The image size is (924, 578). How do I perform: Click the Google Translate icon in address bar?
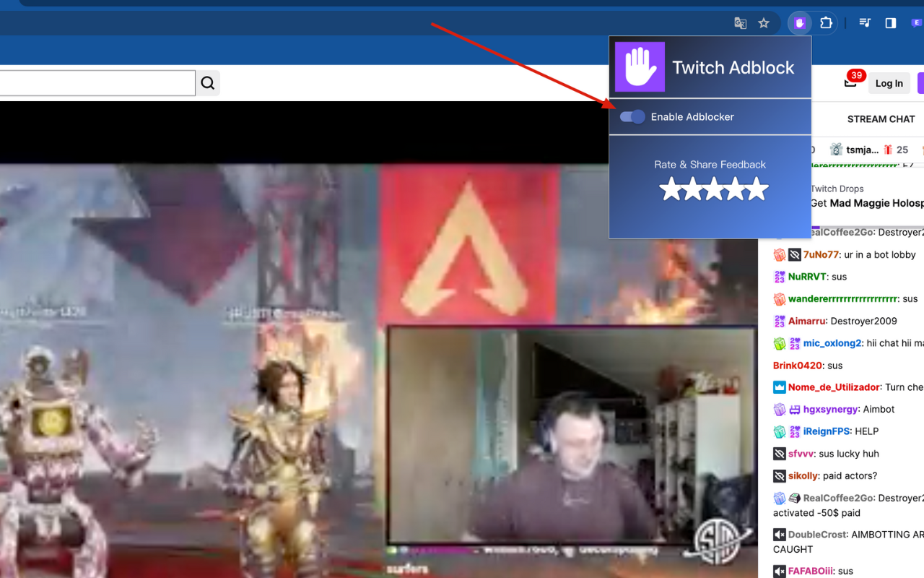coord(740,23)
